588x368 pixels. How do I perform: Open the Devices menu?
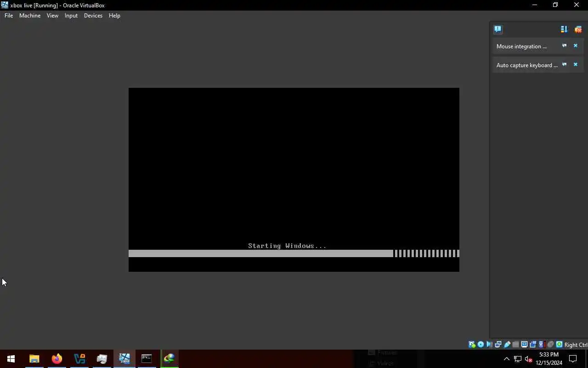(x=93, y=16)
